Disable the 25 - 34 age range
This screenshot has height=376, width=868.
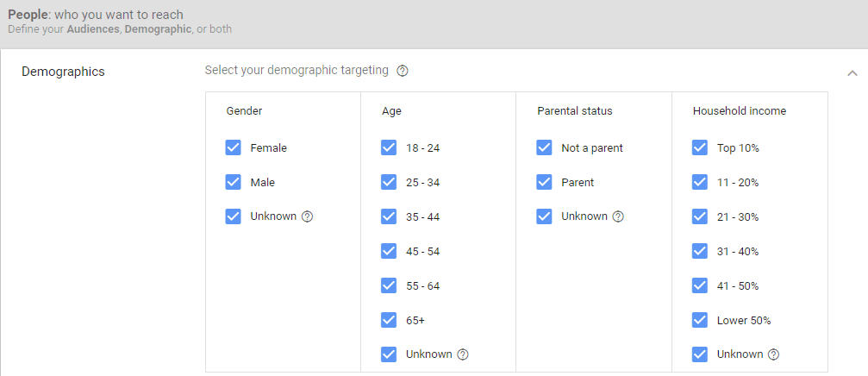coord(389,182)
